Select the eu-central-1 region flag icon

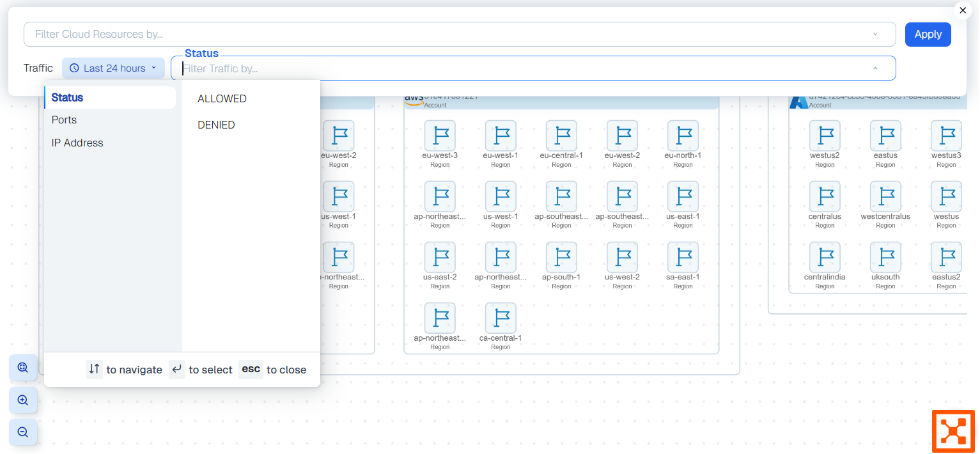point(561,136)
